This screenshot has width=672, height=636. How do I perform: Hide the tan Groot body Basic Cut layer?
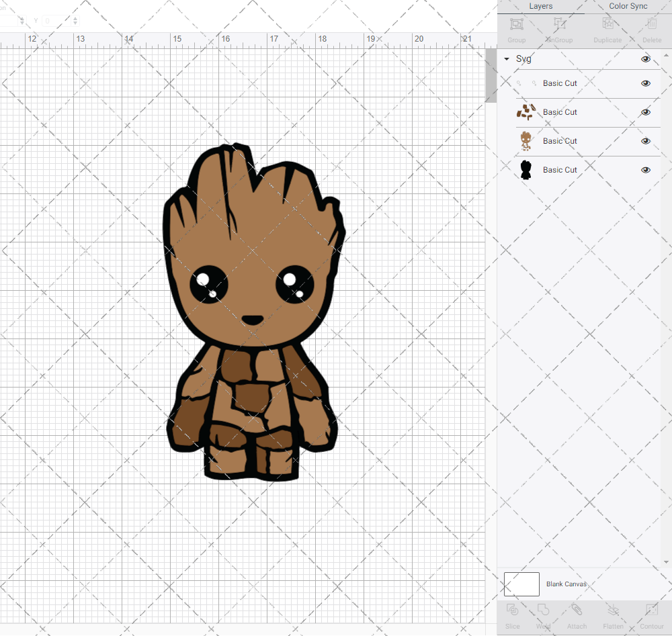pos(645,141)
